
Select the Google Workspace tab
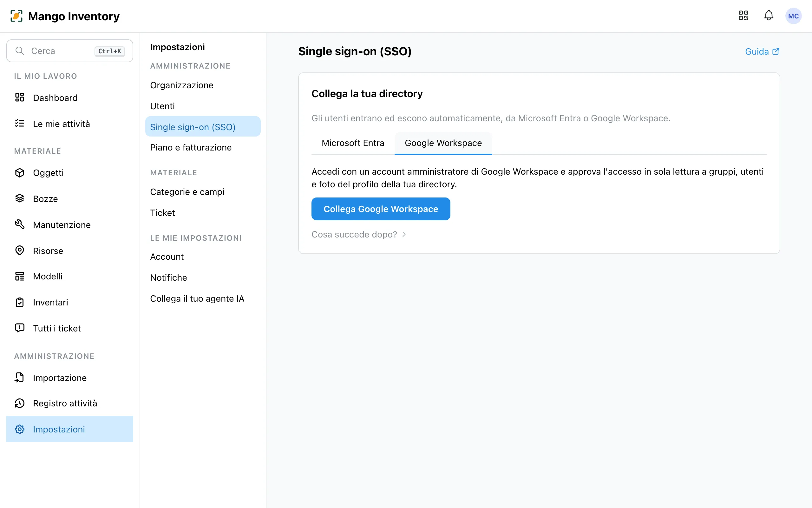pyautogui.click(x=443, y=143)
